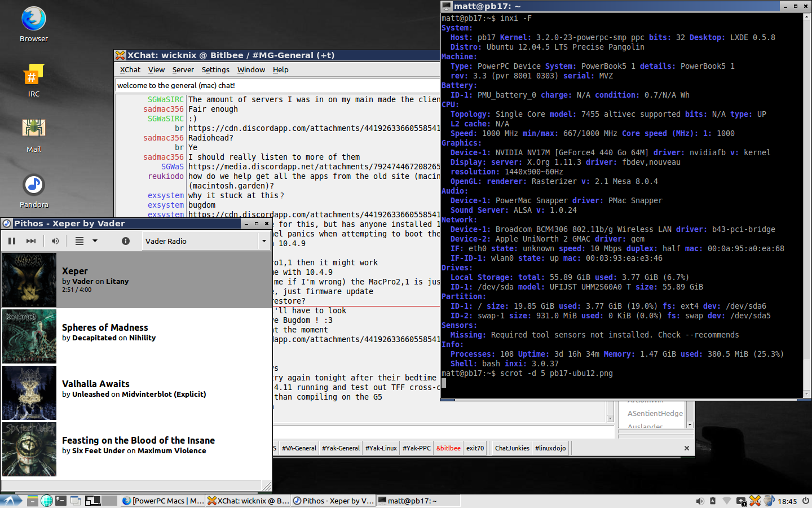Image resolution: width=812 pixels, height=508 pixels.
Task: Open the Vader Radio station dropdown
Action: click(206, 241)
